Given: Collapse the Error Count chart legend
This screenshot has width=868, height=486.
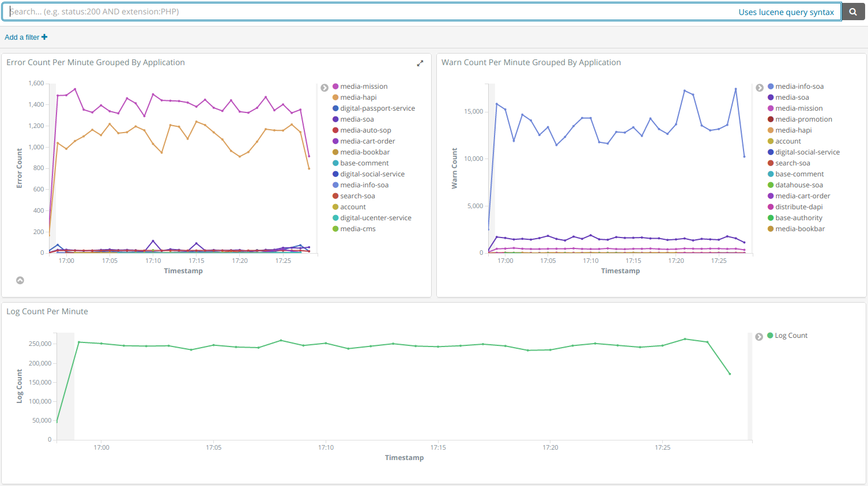Looking at the screenshot, I should 324,88.
